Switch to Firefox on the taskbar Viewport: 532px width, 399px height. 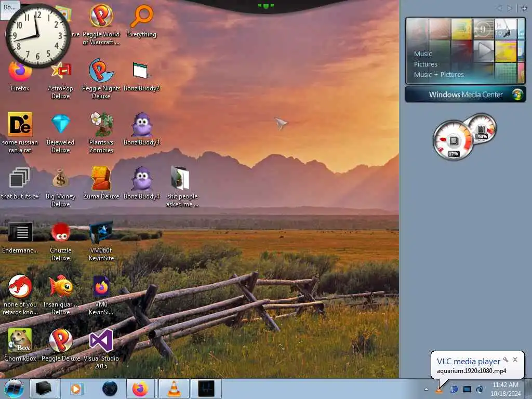[140, 389]
